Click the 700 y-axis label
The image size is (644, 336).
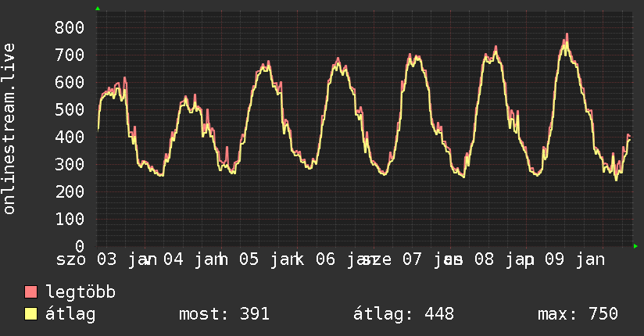(x=70, y=55)
